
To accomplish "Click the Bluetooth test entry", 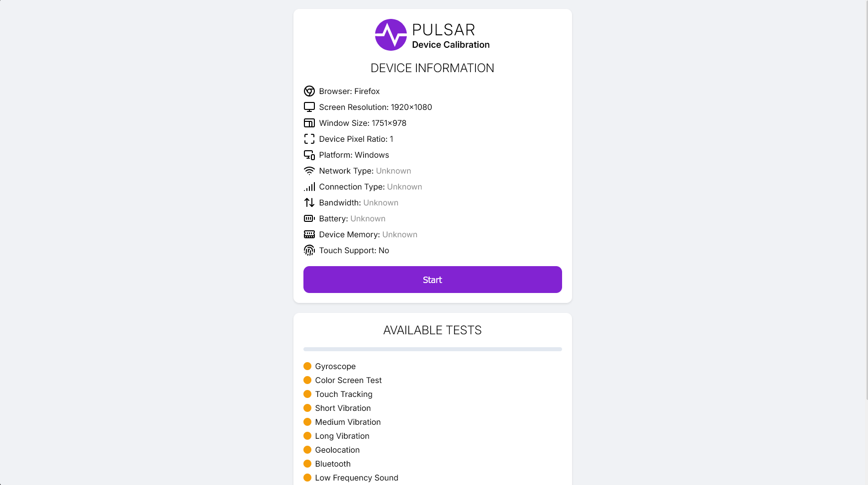I will [x=333, y=464].
